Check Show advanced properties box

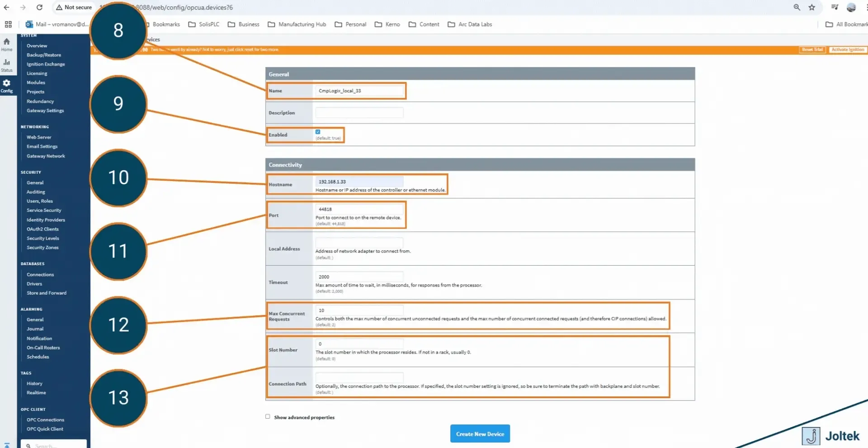tap(268, 416)
